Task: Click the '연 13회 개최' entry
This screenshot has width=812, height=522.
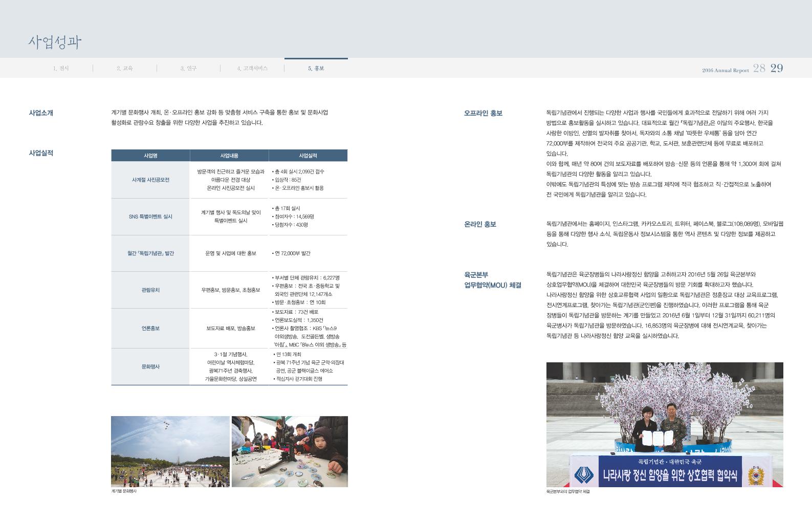Action: (x=288, y=355)
